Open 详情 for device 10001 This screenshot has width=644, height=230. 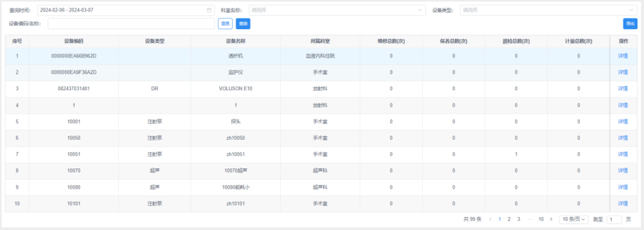(623, 121)
